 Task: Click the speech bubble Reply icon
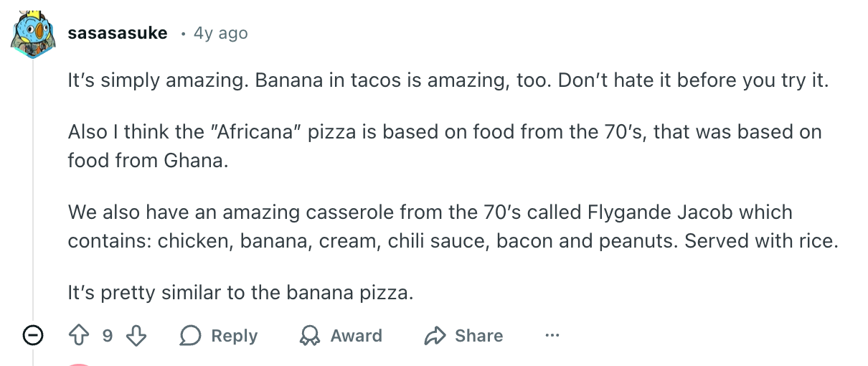tap(191, 336)
